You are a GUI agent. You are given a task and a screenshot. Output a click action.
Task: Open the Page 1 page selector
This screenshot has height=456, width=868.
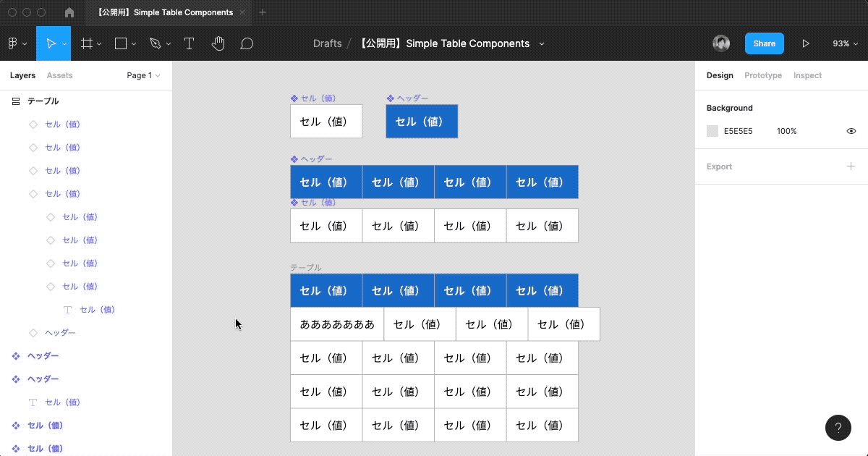coord(142,75)
